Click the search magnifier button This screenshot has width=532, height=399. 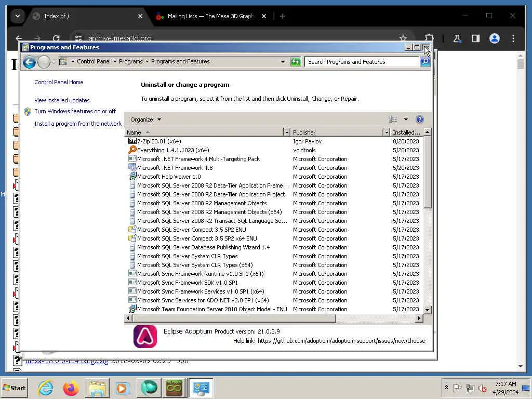tap(425, 62)
